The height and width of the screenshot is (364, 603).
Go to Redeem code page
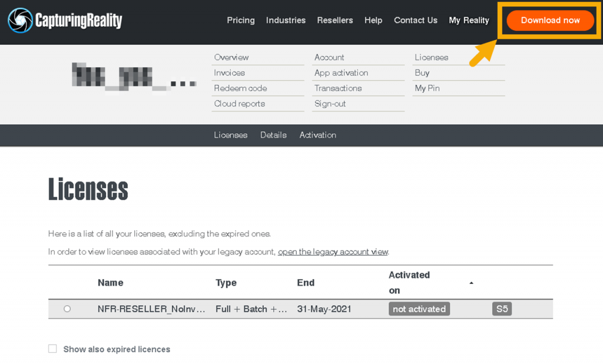[x=240, y=88]
